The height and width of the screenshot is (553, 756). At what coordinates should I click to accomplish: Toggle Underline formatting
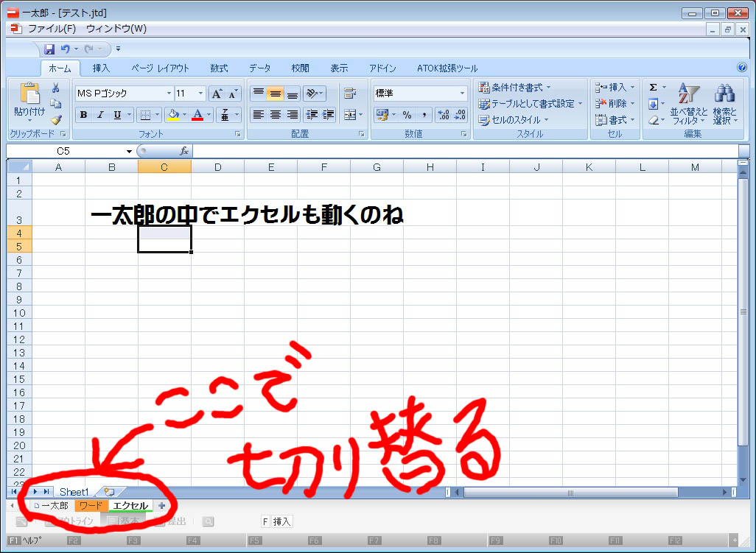click(x=117, y=115)
